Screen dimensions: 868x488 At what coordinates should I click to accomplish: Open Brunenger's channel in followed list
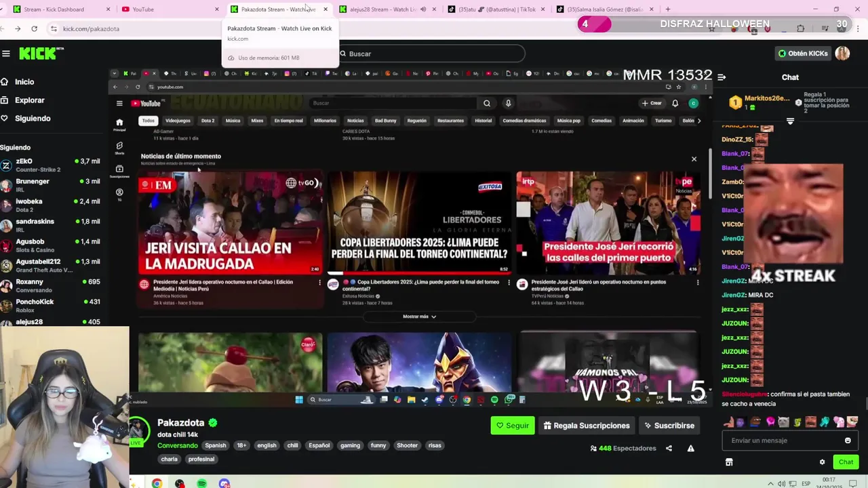51,185
